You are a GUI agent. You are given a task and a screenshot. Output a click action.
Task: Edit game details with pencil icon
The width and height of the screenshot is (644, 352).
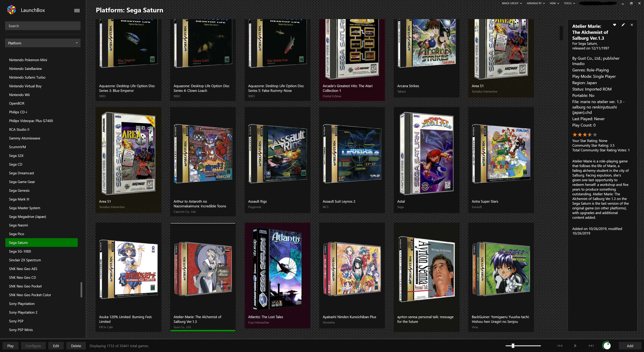(623, 25)
